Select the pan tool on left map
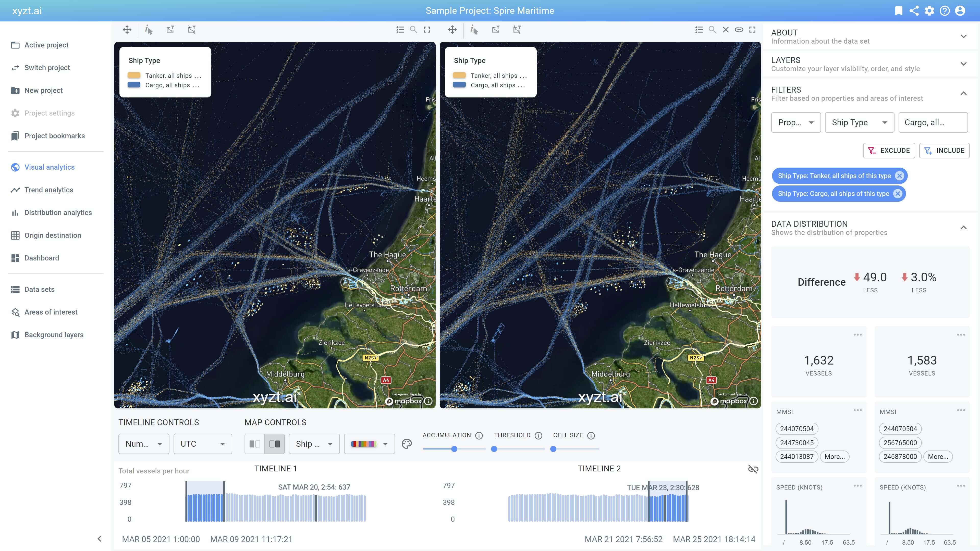 click(127, 30)
